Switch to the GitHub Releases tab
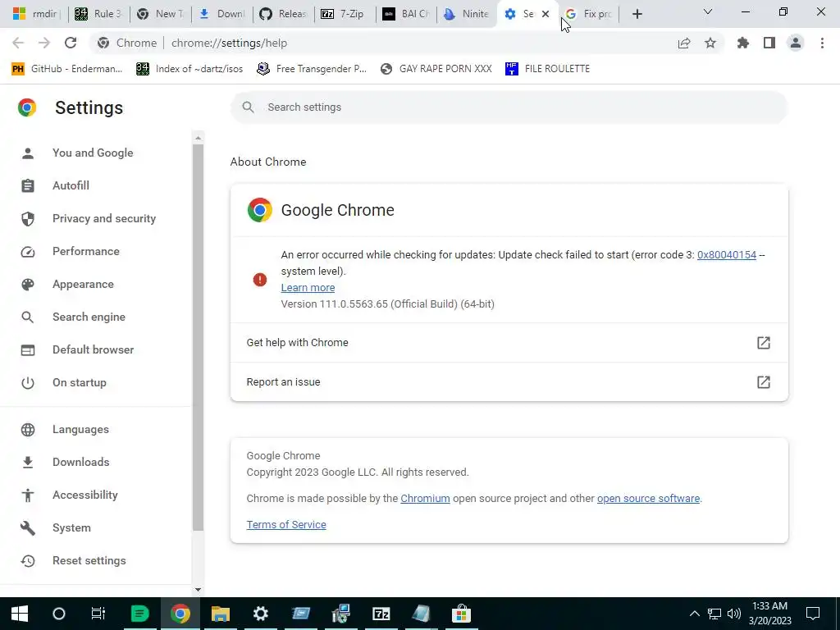 point(283,14)
